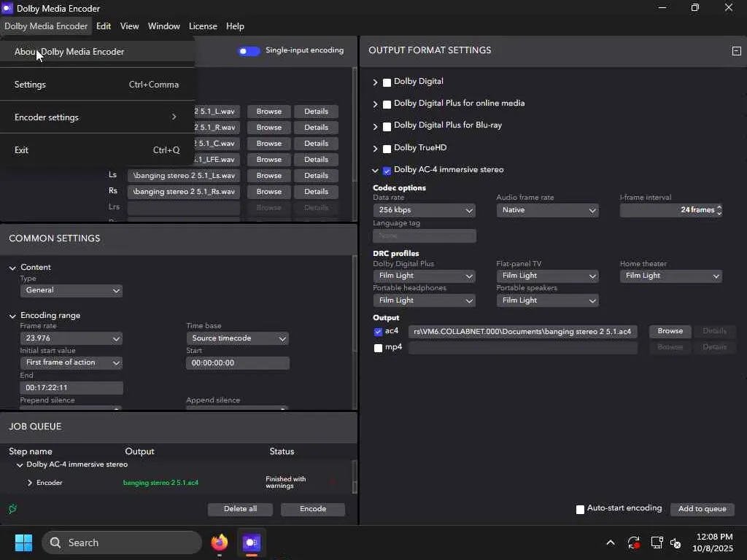Click Details for the Rs channel
Screen dimensions: 747x560
point(316,192)
